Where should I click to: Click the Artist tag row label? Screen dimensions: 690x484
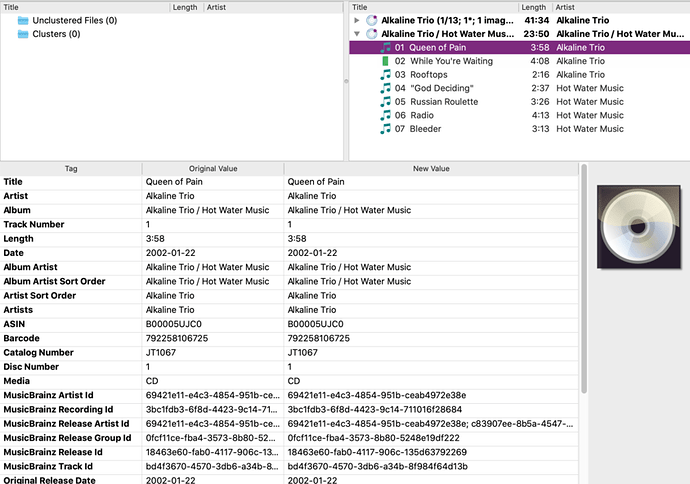tap(15, 196)
